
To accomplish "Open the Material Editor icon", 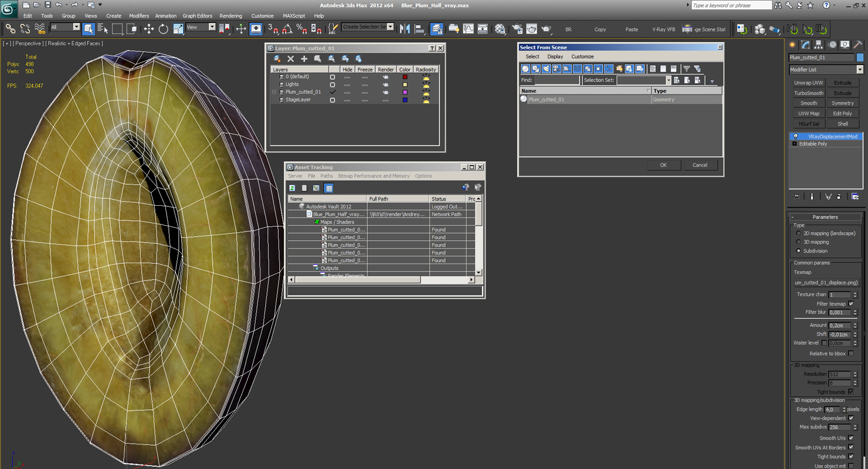I will coord(500,28).
